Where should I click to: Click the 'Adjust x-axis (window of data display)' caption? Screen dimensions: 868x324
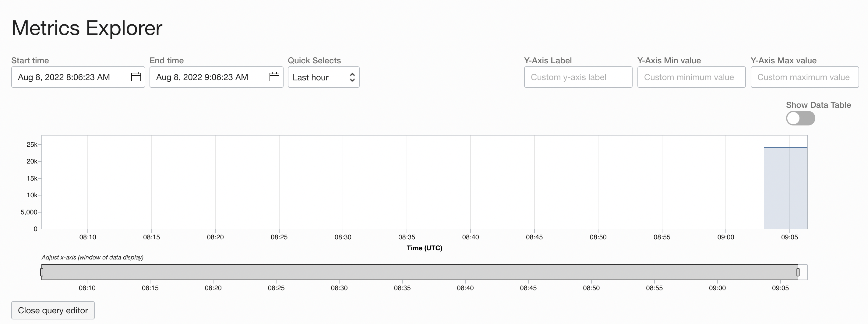click(x=92, y=257)
